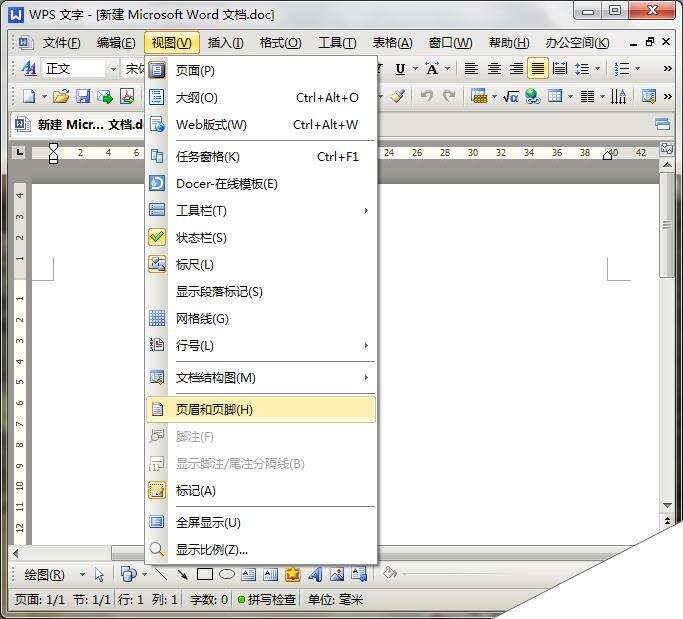Click the tab stop selector on ruler
The height and width of the screenshot is (619, 683).
pyautogui.click(x=19, y=152)
